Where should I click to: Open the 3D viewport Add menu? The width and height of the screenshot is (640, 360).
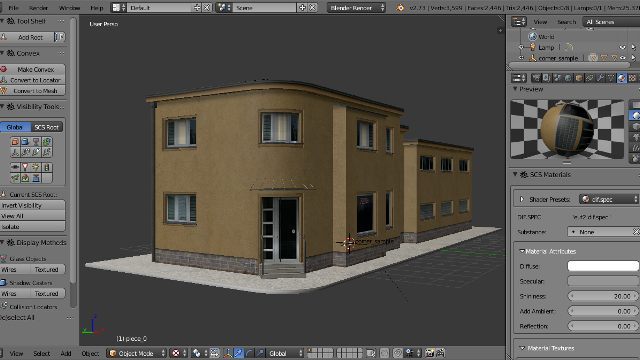[66, 353]
